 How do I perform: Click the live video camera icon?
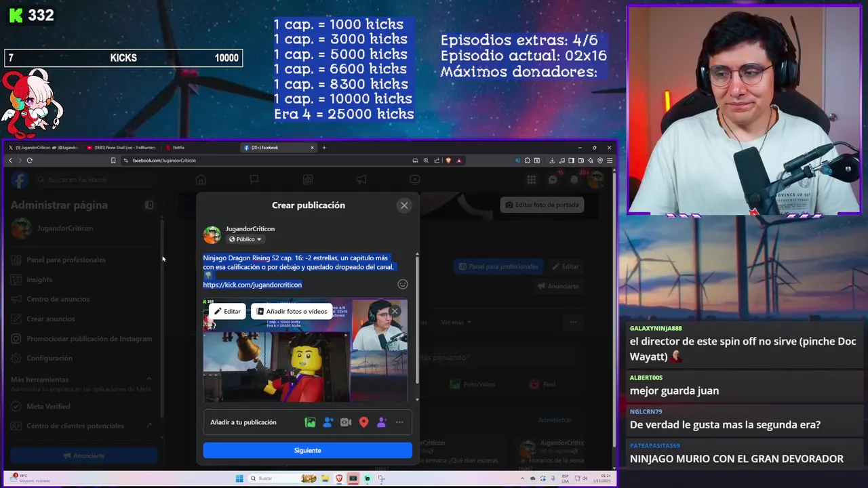coord(346,422)
